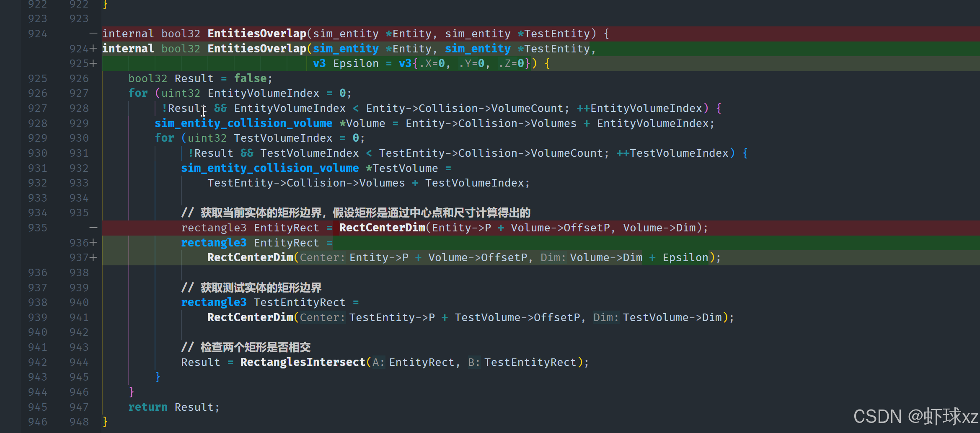Click gutter line number '925+'
The image size is (980, 433).
[83, 64]
